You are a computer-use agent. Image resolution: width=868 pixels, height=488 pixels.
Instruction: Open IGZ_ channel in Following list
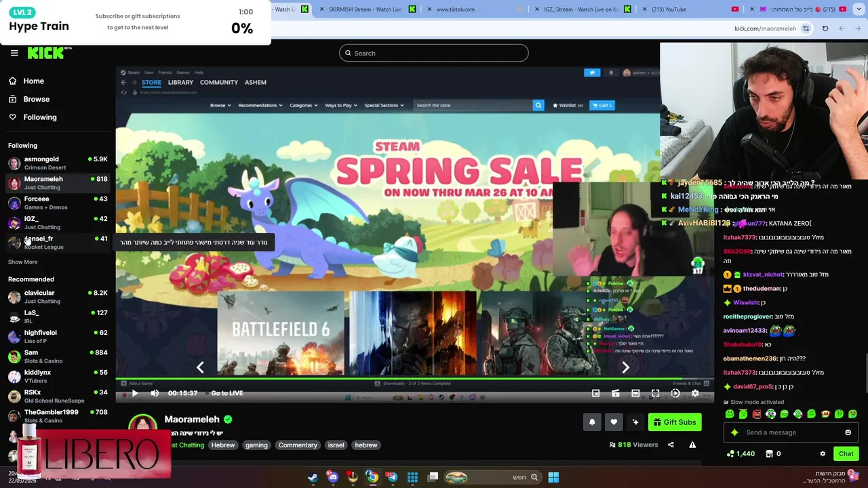click(58, 222)
